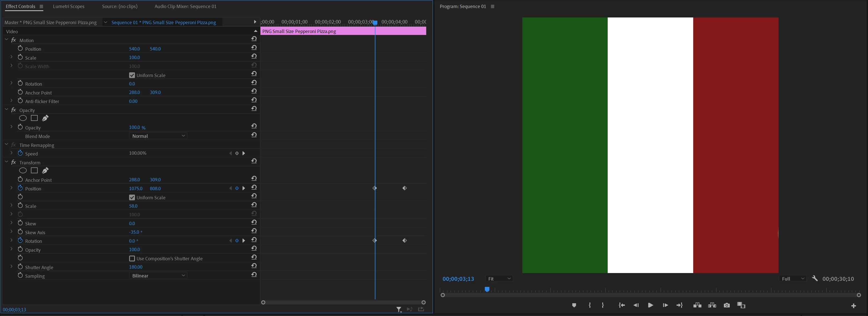This screenshot has width=868, height=316.
Task: Create ellipse mask under Transform effect
Action: point(22,171)
